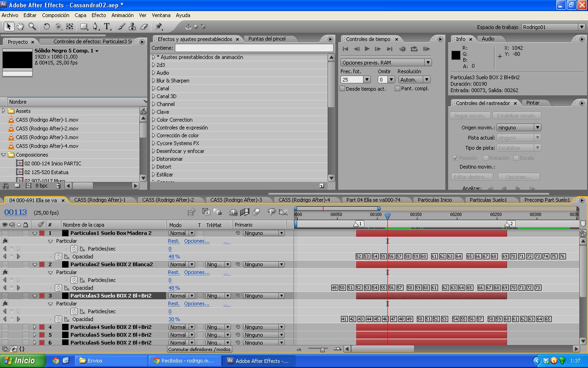Open the Espacio de trabajo Rodrigo01 dropdown
588x368 pixels.
[553, 27]
